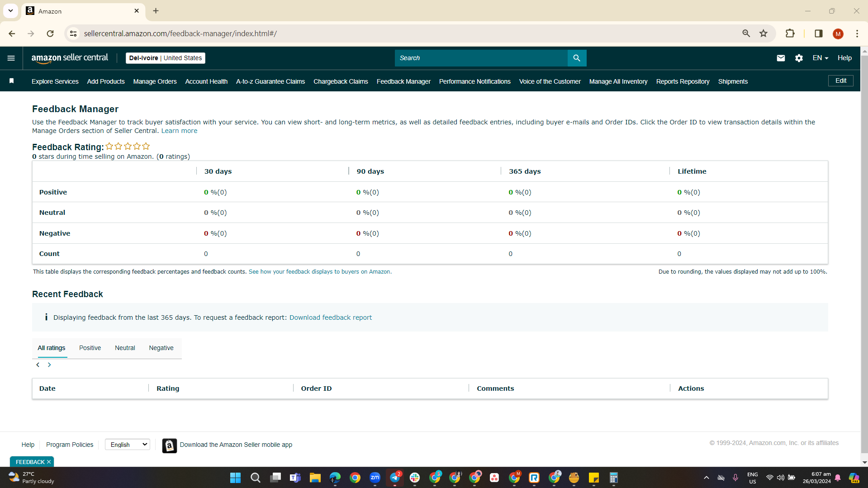Open A-to-z Guarantee Claims
The width and height of the screenshot is (868, 488).
(270, 81)
